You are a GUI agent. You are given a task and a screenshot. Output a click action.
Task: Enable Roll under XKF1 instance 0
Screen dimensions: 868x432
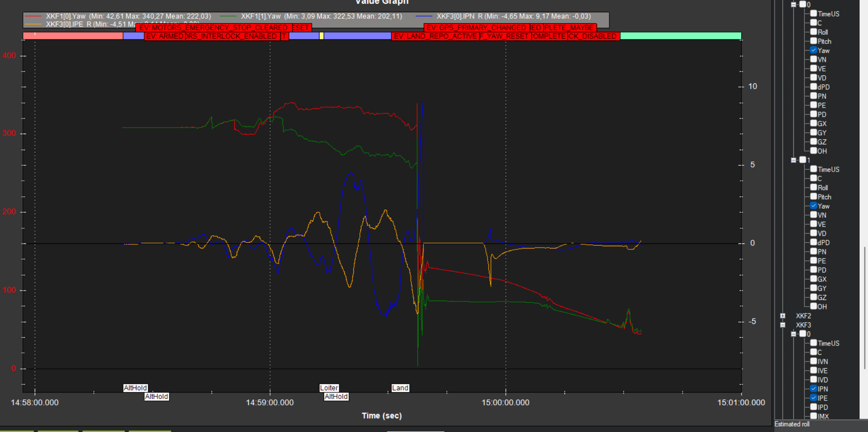pyautogui.click(x=814, y=32)
